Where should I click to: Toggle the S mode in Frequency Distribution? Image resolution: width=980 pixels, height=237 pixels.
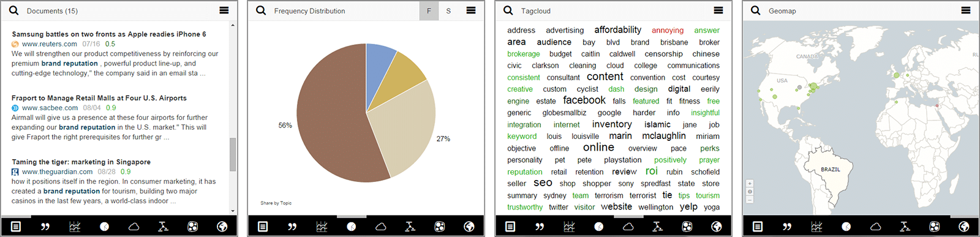click(x=448, y=11)
